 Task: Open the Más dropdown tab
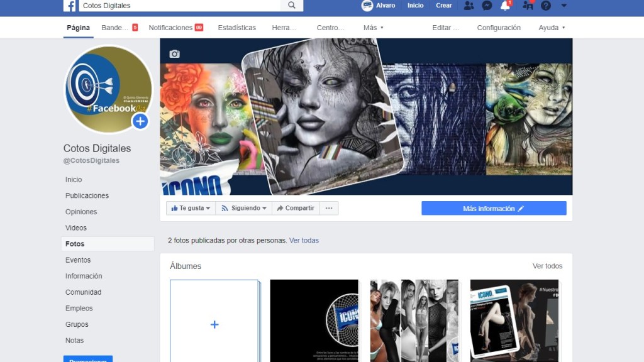click(x=373, y=28)
